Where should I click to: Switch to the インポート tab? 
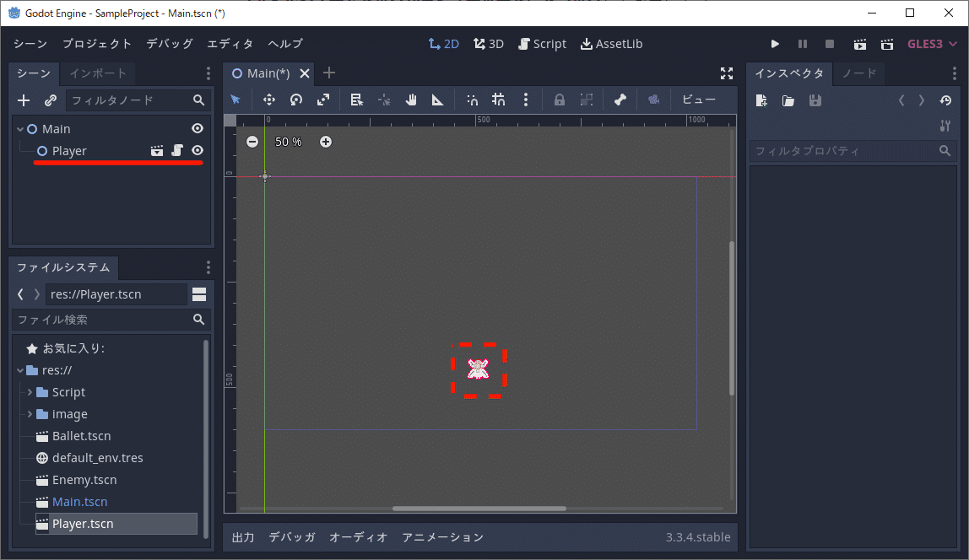point(98,73)
